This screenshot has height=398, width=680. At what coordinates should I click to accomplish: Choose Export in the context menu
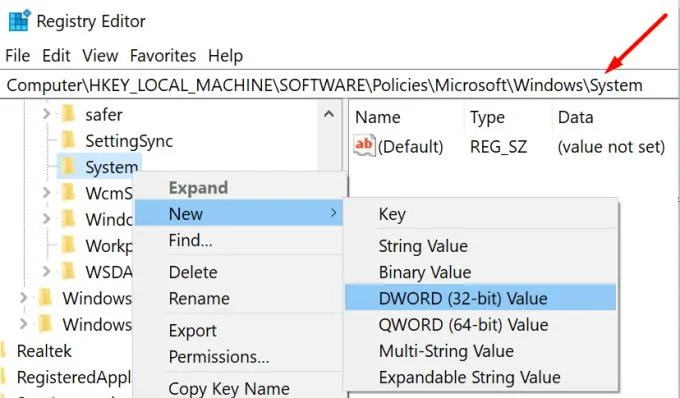(x=192, y=331)
